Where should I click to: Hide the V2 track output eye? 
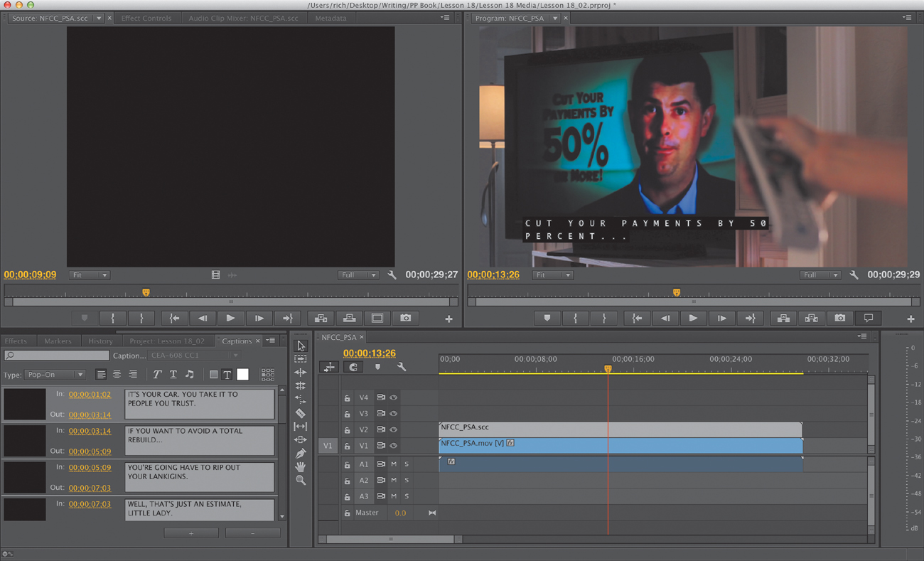click(393, 429)
